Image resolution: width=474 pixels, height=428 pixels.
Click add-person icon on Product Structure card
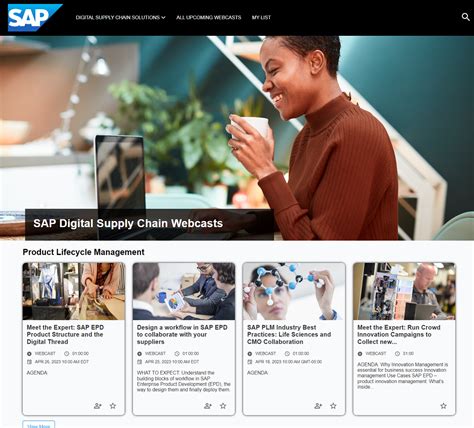tap(98, 406)
